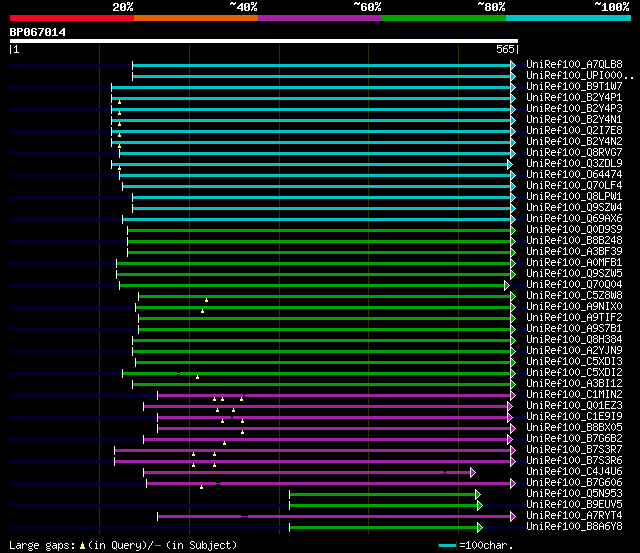Open the UniRef100_B9EUV5 label

(574, 505)
